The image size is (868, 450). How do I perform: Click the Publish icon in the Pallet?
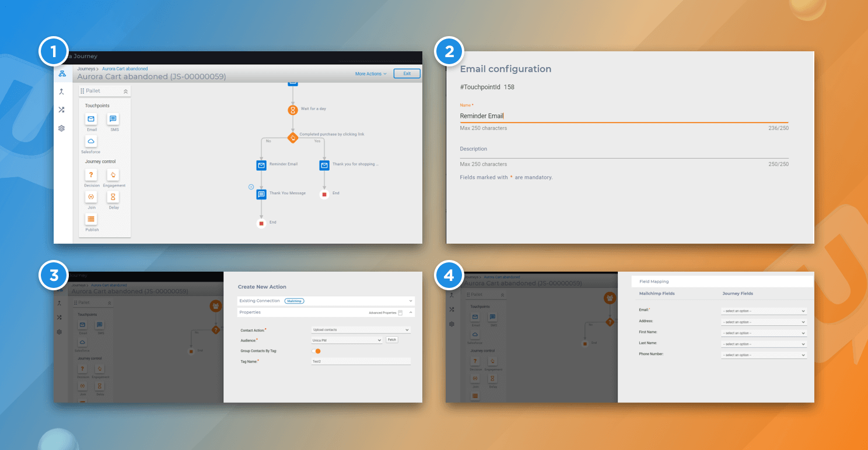pyautogui.click(x=91, y=220)
